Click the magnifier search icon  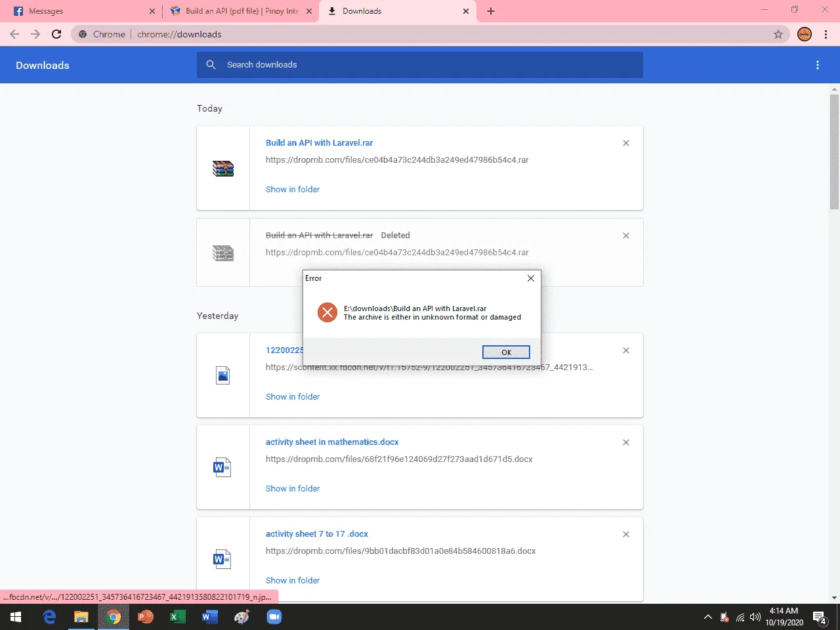click(x=211, y=65)
